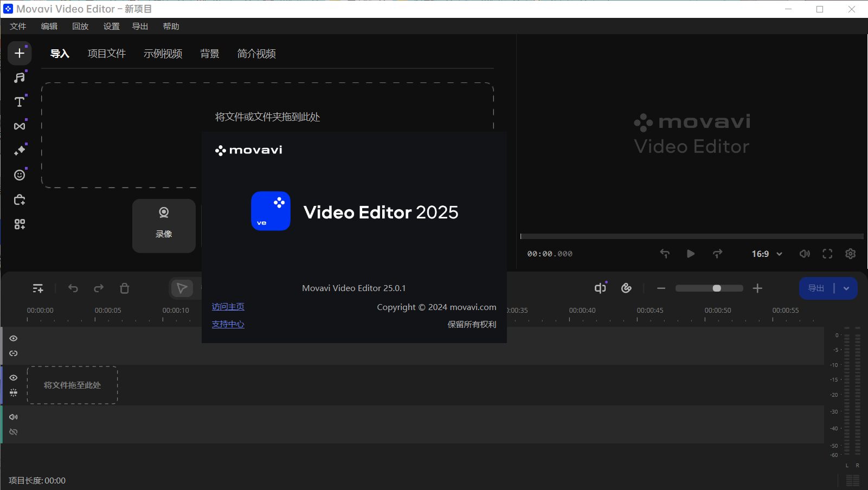Redo the last action
This screenshot has height=490, width=868.
99,288
